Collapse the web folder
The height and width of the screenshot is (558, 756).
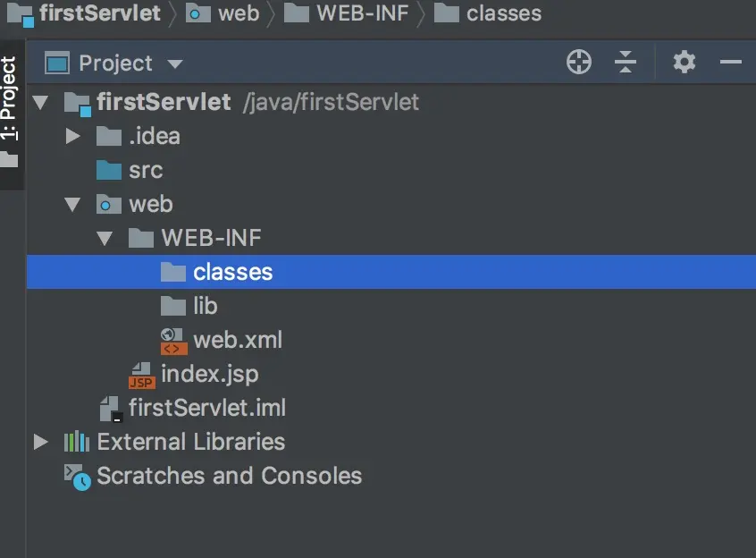tap(73, 205)
